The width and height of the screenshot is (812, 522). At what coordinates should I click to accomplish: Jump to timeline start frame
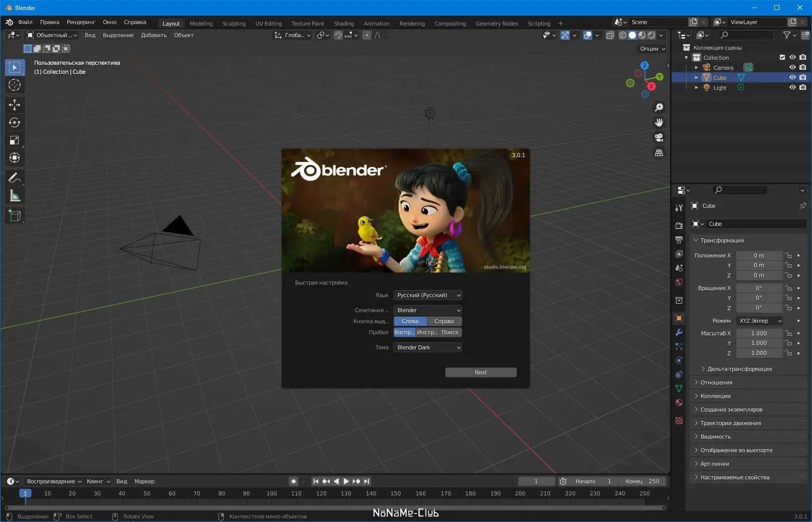pos(316,481)
